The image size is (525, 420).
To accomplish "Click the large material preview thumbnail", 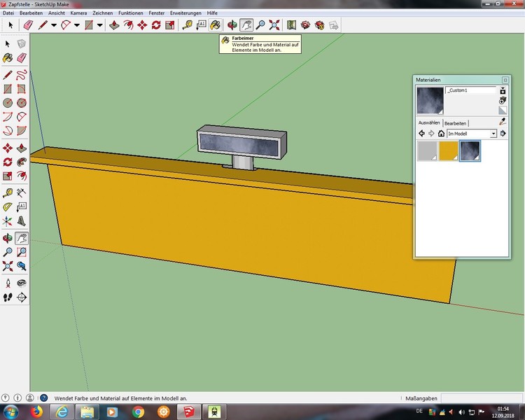I will 430,101.
